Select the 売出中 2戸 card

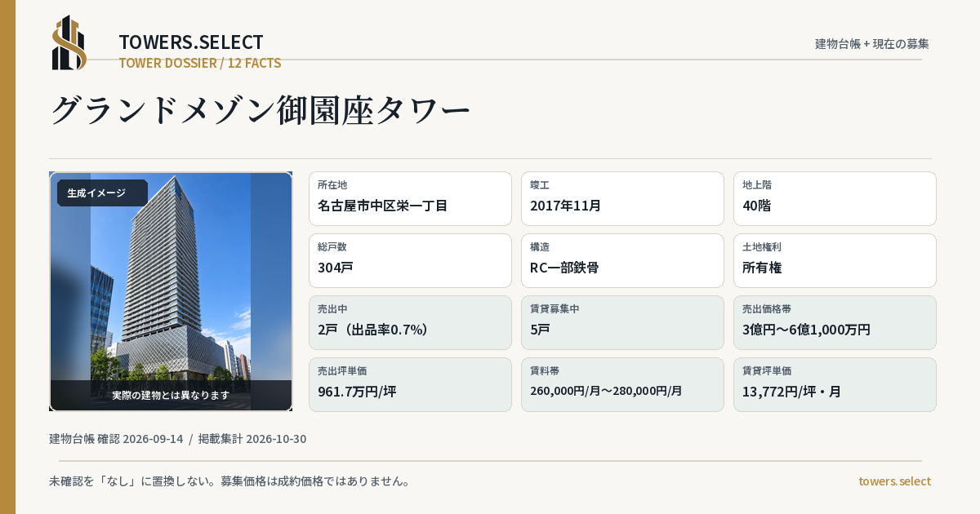coord(410,322)
